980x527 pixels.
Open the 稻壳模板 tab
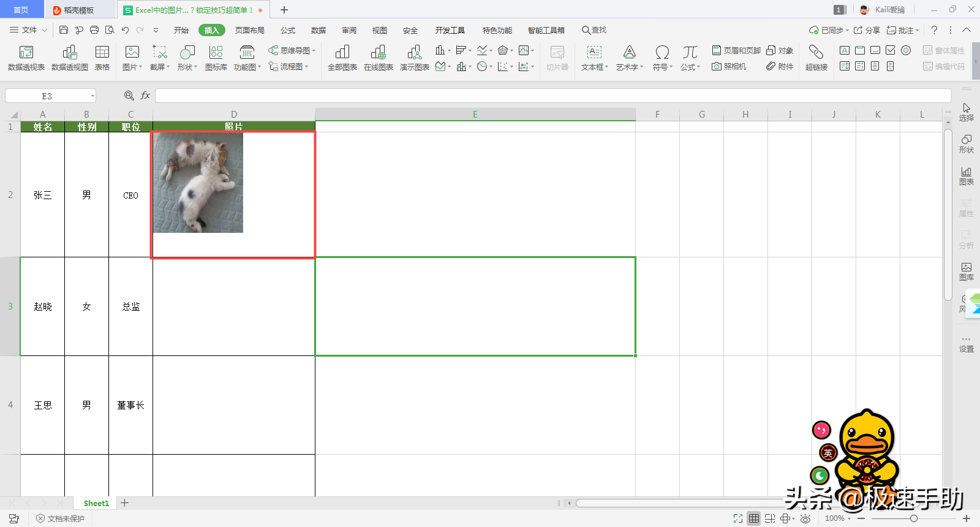tap(80, 10)
